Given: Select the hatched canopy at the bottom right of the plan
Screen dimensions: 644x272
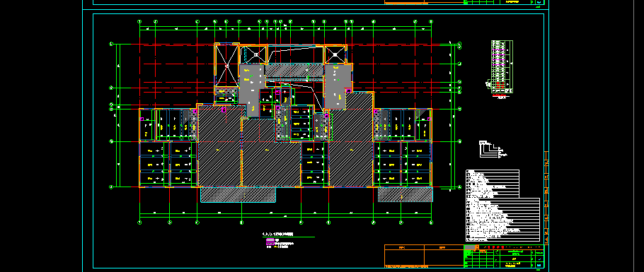Looking at the screenshot, I should point(405,194).
